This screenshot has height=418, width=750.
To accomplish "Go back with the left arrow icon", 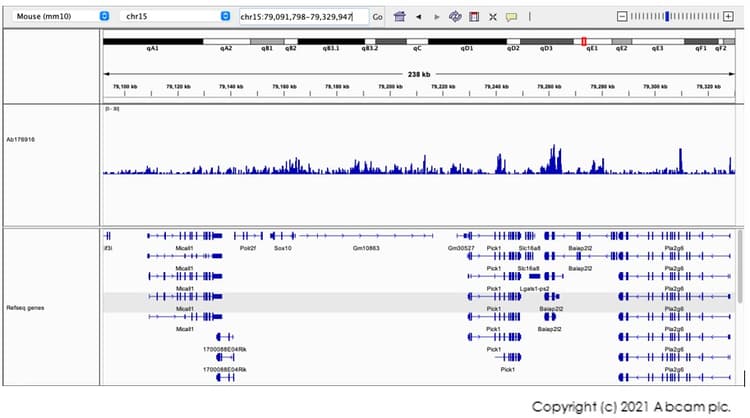I will tap(419, 17).
